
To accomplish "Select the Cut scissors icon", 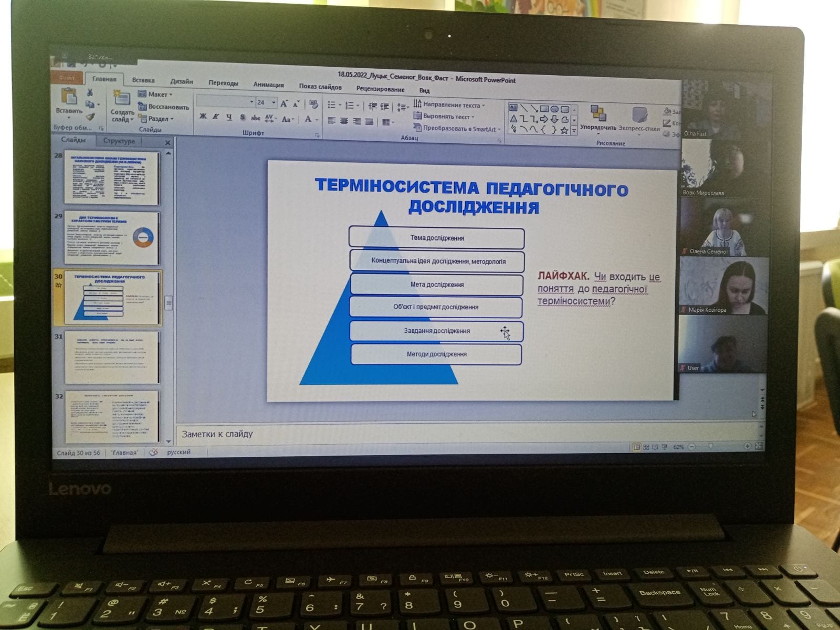I will click(x=90, y=92).
